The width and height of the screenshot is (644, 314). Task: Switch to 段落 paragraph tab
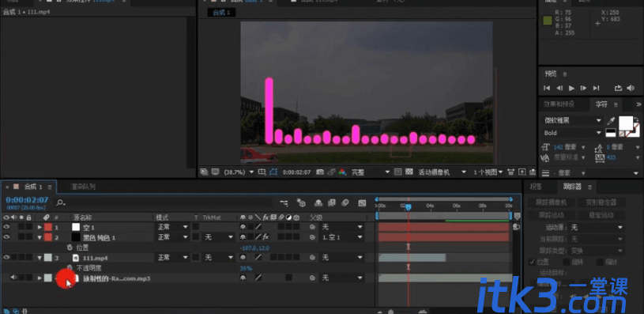pyautogui.click(x=536, y=187)
